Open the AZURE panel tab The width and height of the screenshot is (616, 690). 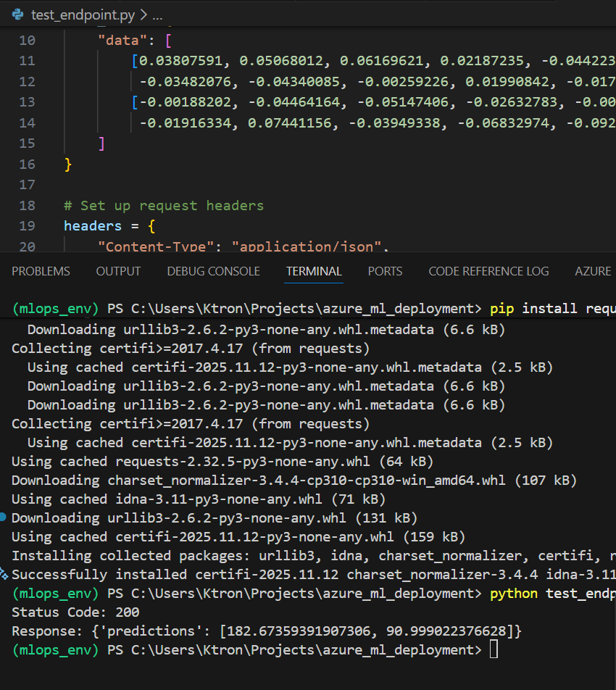point(593,271)
